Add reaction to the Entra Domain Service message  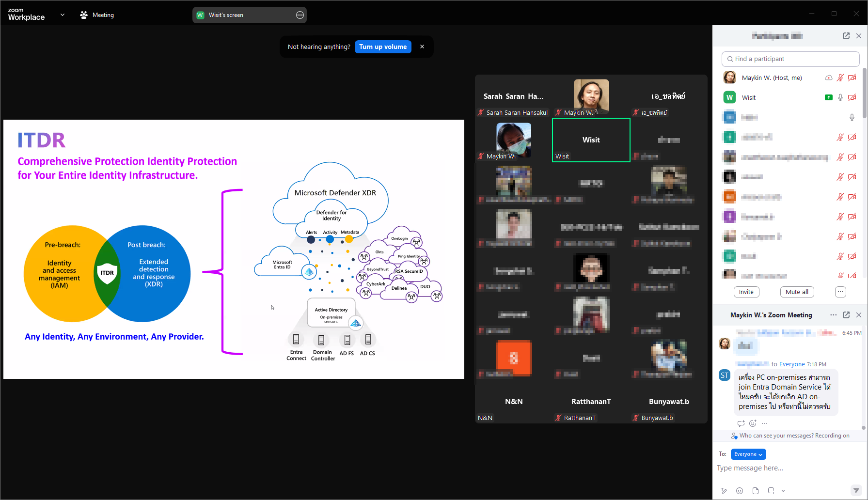pos(753,423)
